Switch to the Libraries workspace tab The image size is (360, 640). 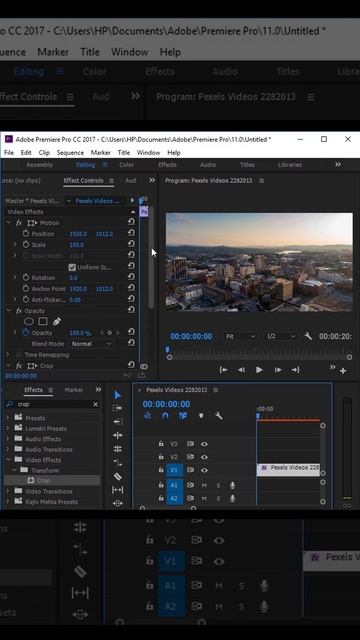click(290, 165)
